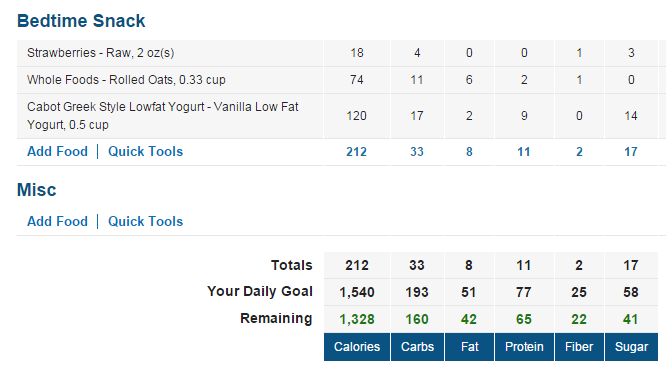The image size is (666, 366).
Task: Click the Totals row label
Action: pos(292,265)
